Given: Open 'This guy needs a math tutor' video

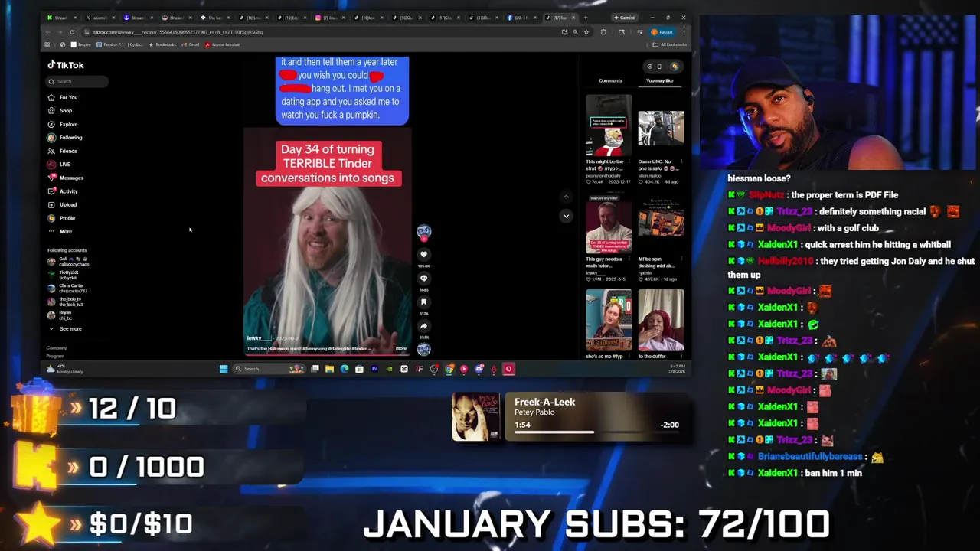Looking at the screenshot, I should (609, 223).
